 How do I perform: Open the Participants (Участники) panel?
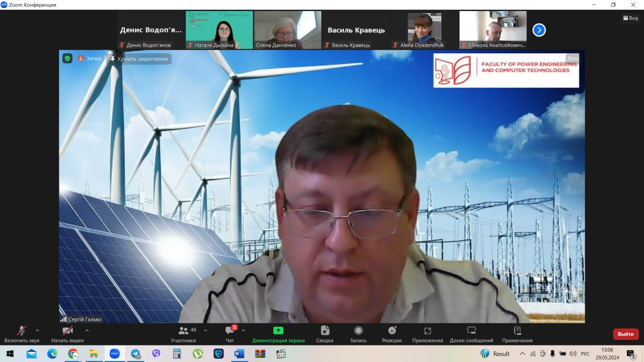[184, 334]
